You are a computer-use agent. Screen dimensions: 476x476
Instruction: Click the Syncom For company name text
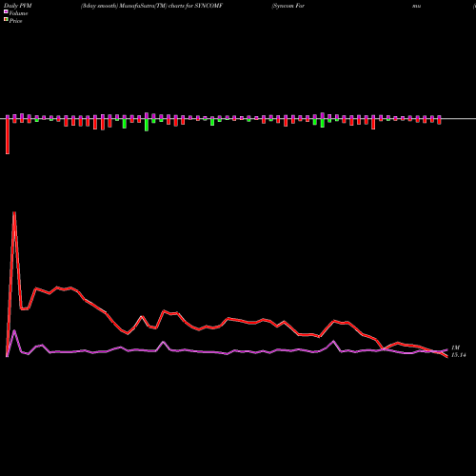coord(288,6)
